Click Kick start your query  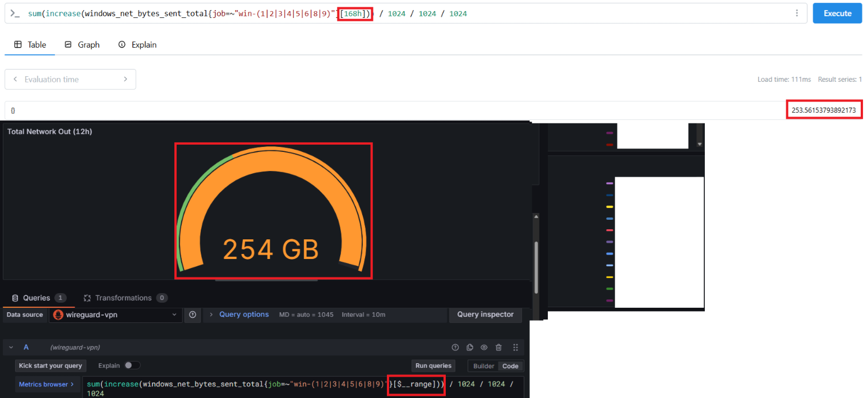pyautogui.click(x=50, y=365)
